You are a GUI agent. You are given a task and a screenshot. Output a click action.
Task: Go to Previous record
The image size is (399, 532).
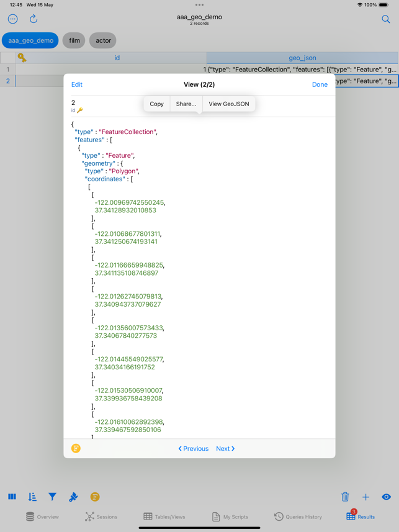click(194, 448)
